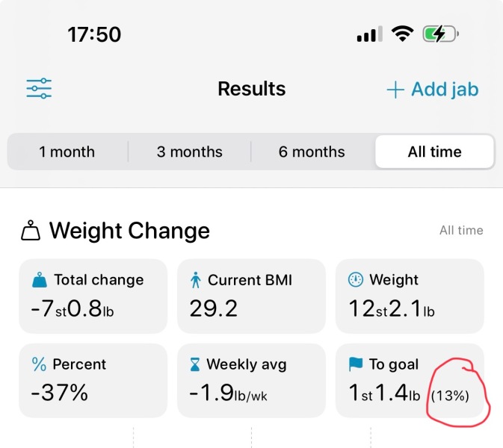Open the Total change card
The image size is (503, 448).
pyautogui.click(x=93, y=296)
